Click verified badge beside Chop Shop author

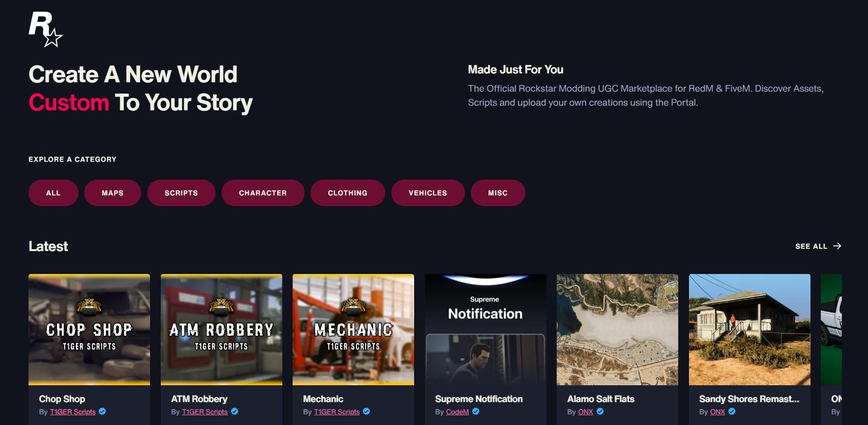102,411
